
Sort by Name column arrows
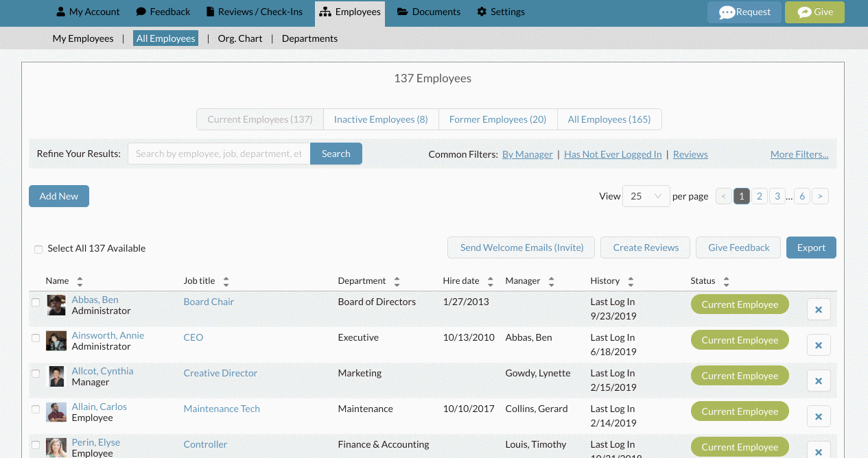80,281
